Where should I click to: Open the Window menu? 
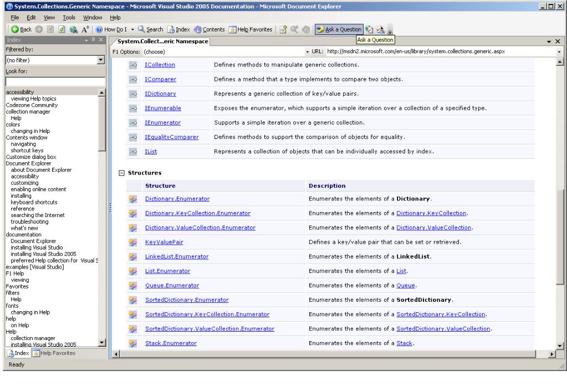pos(93,17)
